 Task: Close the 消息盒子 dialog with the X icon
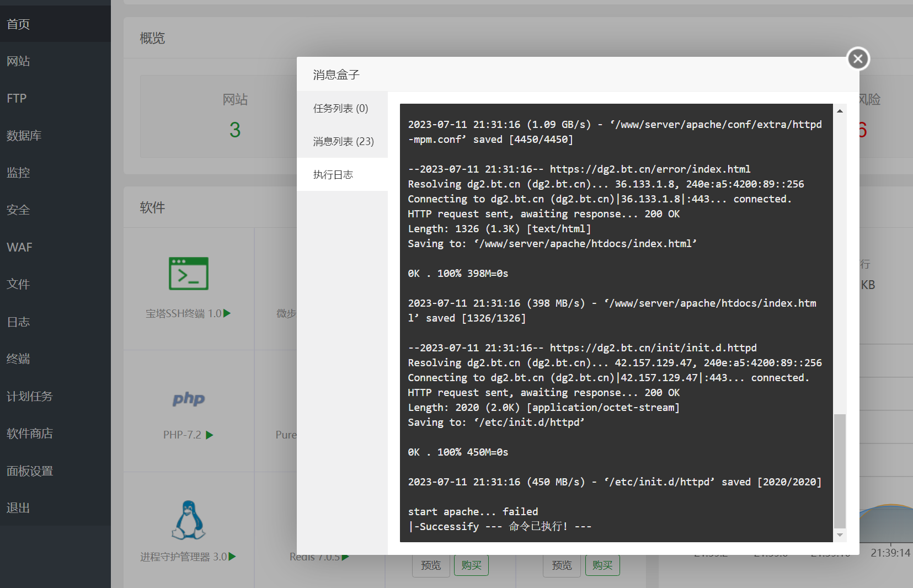tap(858, 58)
